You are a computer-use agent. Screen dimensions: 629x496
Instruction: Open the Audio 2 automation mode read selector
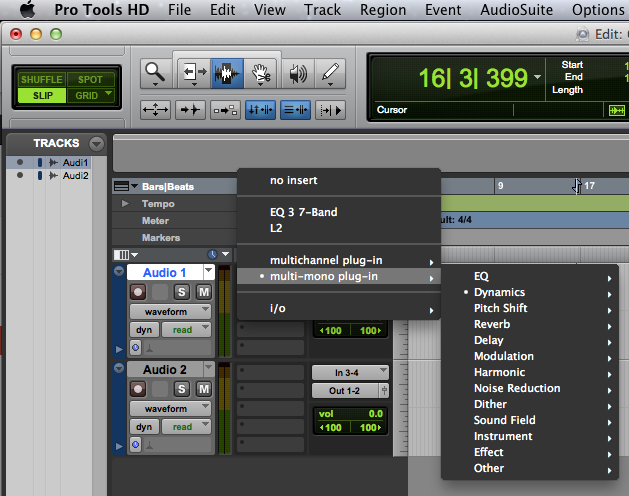[187, 427]
